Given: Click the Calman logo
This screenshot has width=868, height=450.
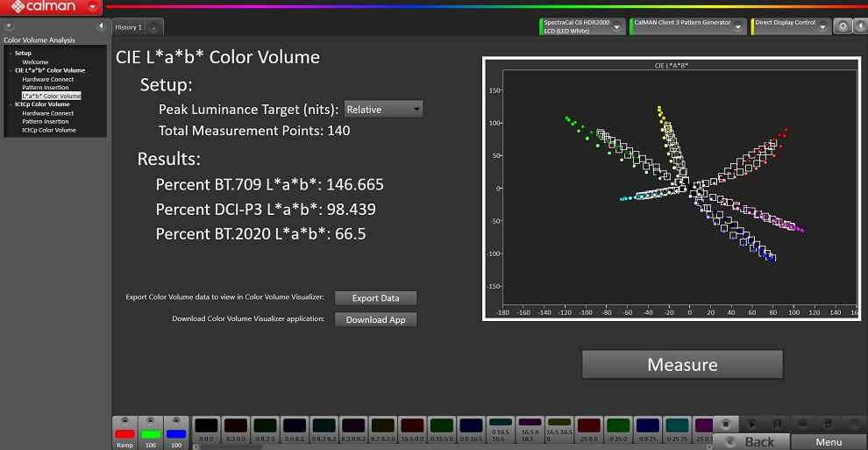Looking at the screenshot, I should (43, 7).
